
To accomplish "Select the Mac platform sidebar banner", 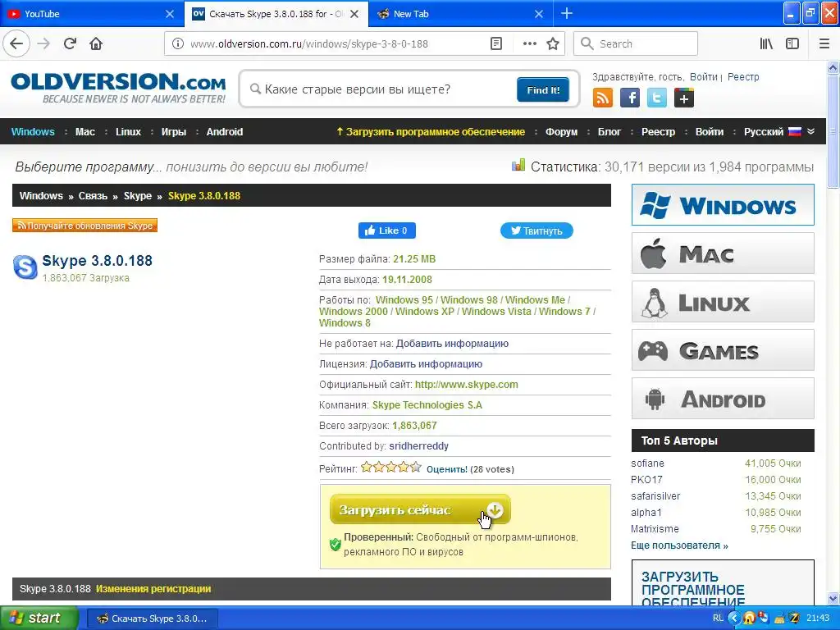I will (723, 253).
